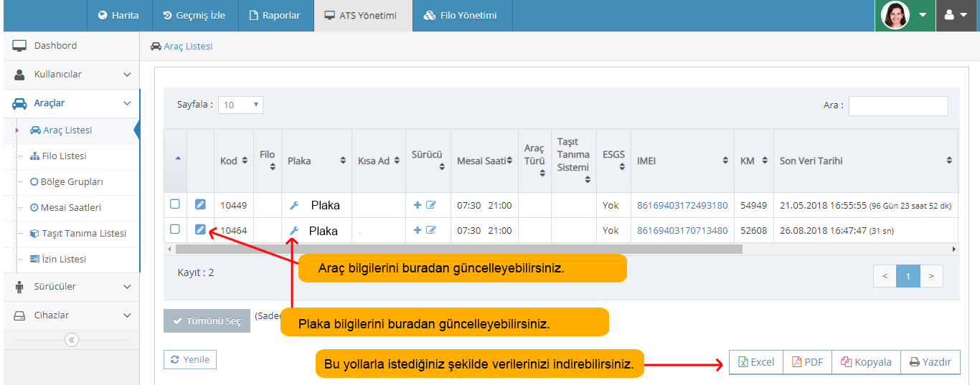
Task: Sort table by Taşıt Tanıma Sistemi column
Action: tap(574, 161)
